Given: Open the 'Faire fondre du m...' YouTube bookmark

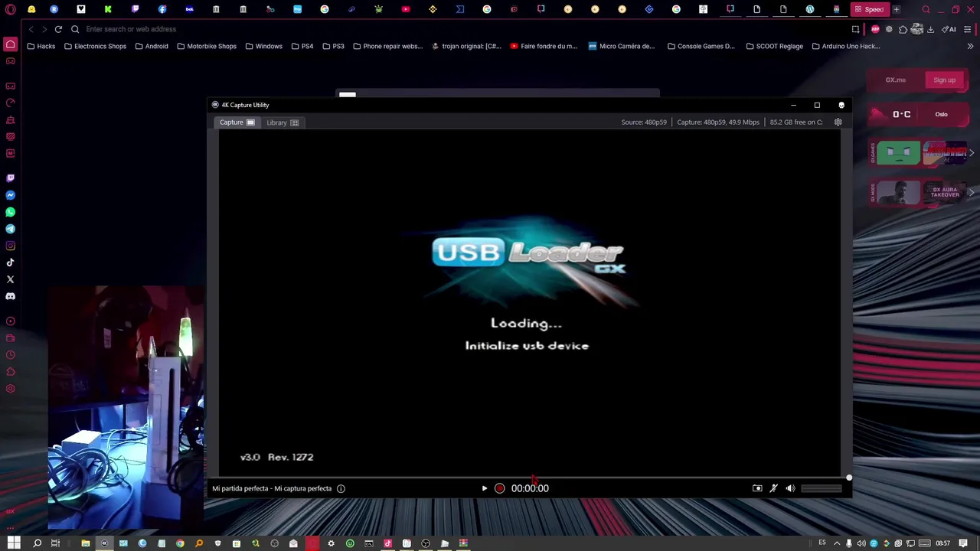Looking at the screenshot, I should click(x=544, y=46).
